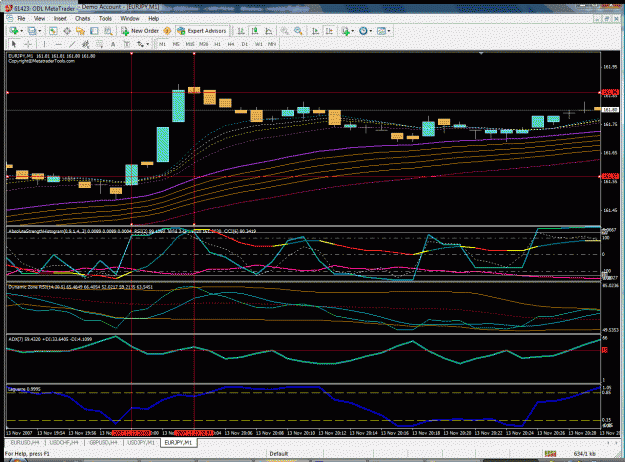625x462 pixels.
Task: Open the Strategy Tester
Action: coord(108,31)
